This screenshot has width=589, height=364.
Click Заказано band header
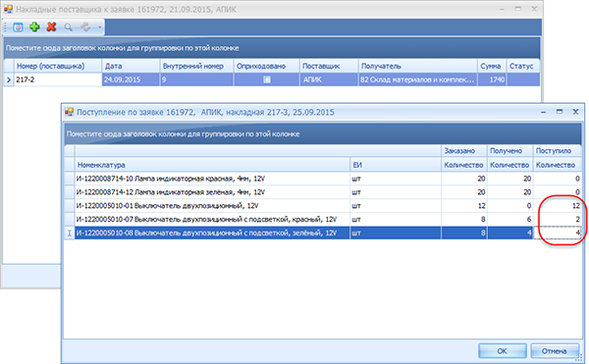pos(464,151)
